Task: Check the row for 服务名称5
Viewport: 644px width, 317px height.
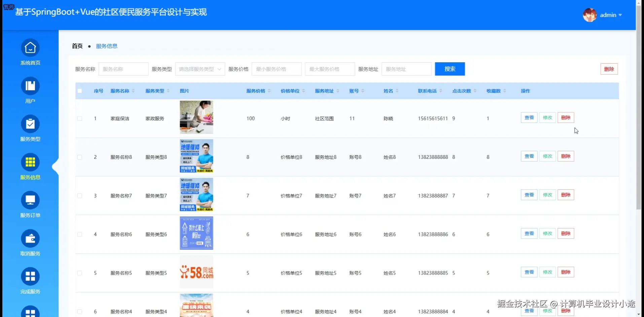Action: (x=80, y=273)
